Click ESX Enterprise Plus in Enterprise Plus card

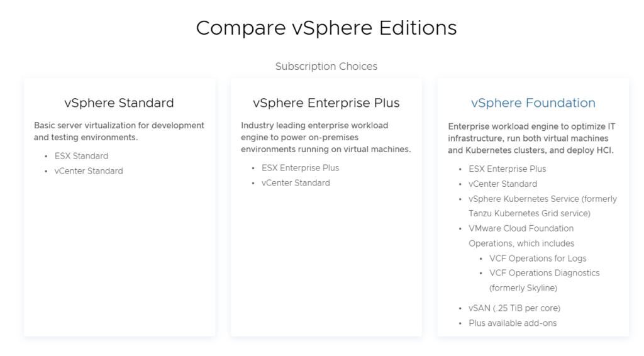(300, 168)
